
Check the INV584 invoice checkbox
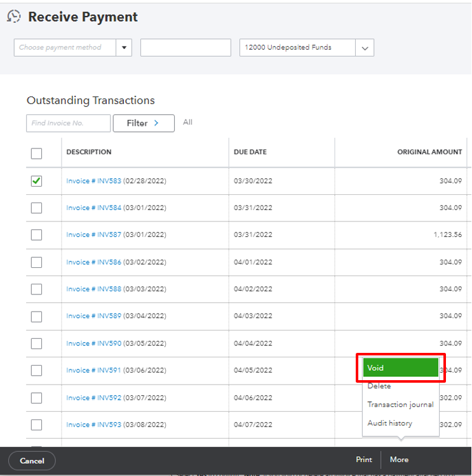tap(36, 208)
